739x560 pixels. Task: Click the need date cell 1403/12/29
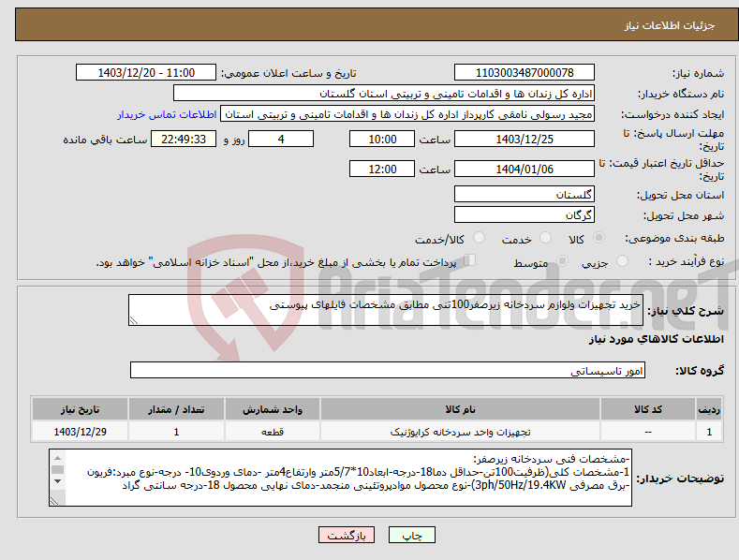[x=81, y=432]
